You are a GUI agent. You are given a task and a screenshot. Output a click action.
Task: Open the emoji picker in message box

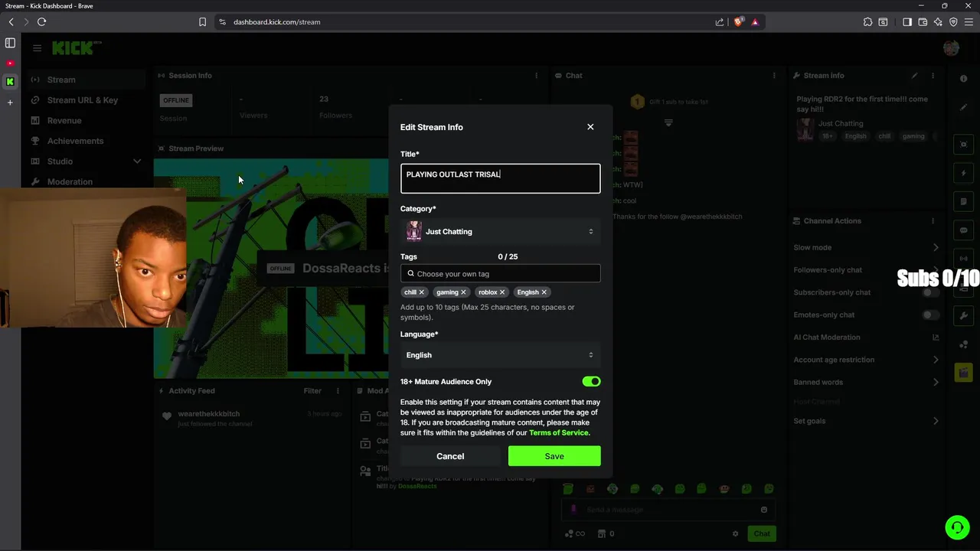[x=763, y=510]
